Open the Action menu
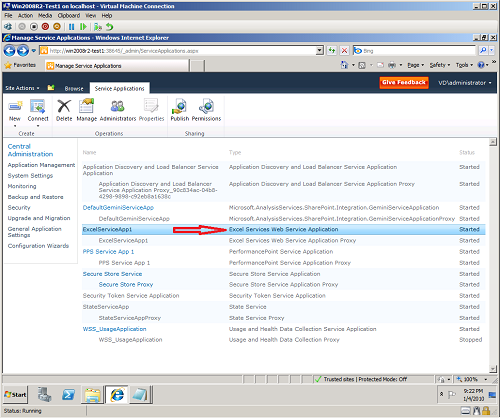 [25, 16]
